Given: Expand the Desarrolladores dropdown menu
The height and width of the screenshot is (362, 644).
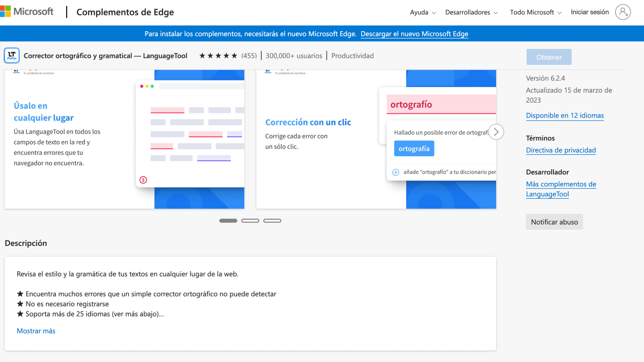Looking at the screenshot, I should tap(471, 12).
